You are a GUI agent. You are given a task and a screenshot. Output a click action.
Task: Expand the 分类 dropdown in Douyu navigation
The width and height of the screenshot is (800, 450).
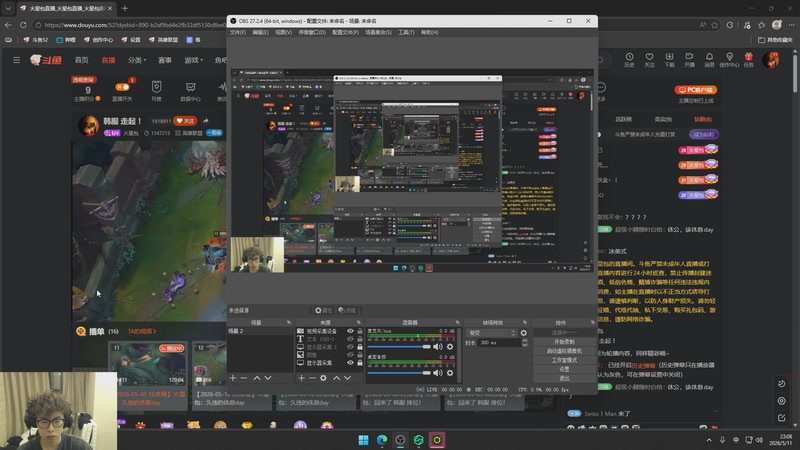pos(137,60)
